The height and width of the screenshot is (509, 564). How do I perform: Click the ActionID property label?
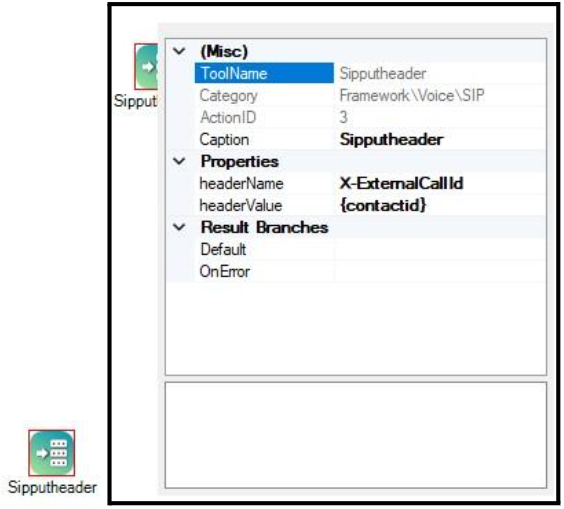tap(228, 117)
